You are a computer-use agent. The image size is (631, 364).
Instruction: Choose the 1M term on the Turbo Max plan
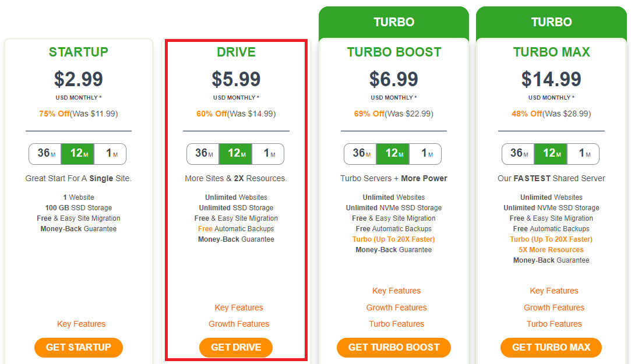pos(583,154)
